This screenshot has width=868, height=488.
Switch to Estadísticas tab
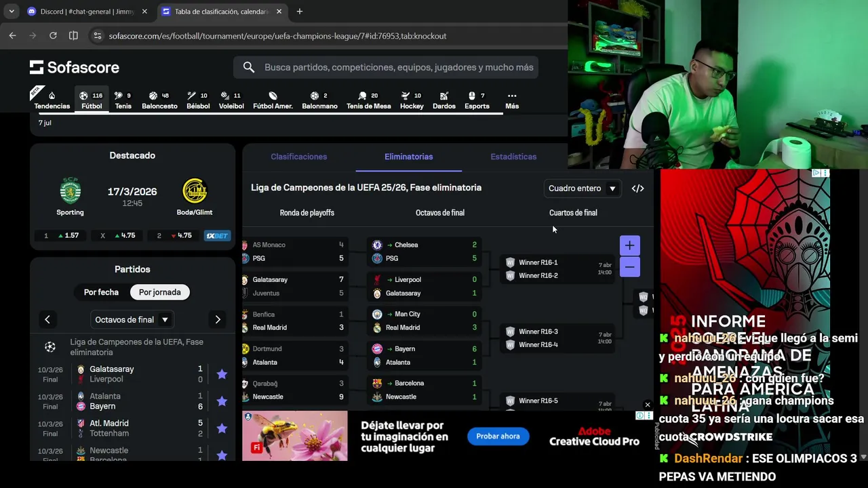point(513,157)
